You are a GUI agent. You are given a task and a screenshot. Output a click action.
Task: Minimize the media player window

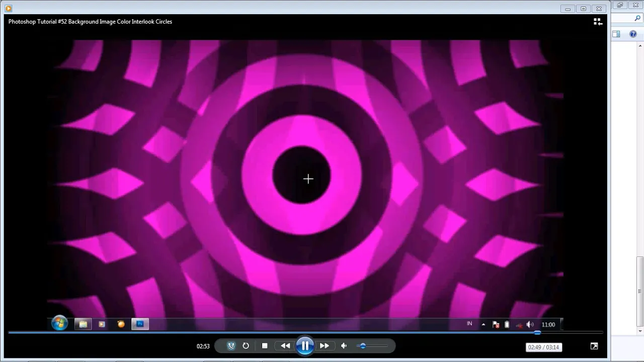click(568, 9)
